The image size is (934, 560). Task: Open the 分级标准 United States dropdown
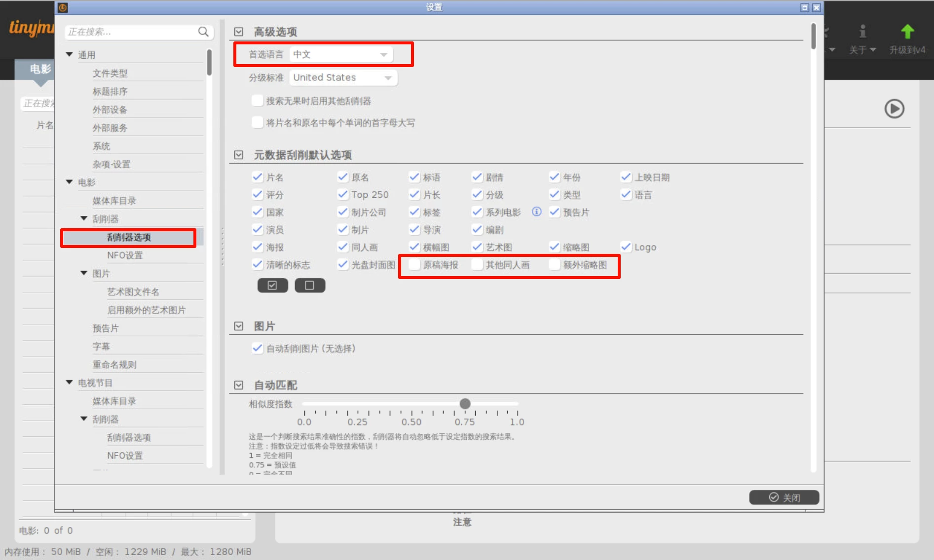coord(343,78)
